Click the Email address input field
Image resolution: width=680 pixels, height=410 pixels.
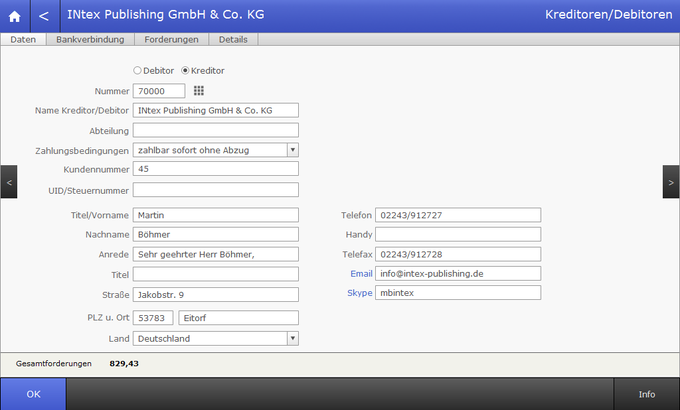click(x=458, y=273)
